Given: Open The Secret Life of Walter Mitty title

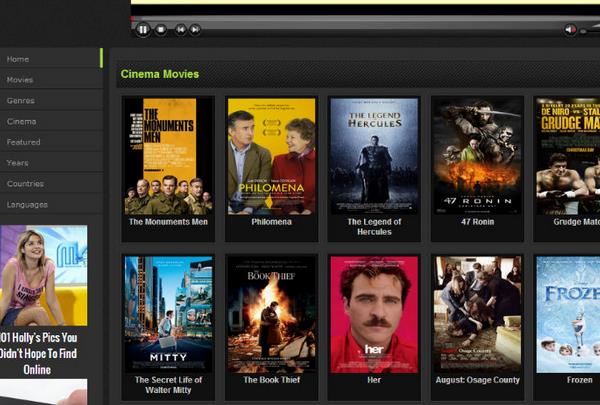Looking at the screenshot, I should point(168,385).
